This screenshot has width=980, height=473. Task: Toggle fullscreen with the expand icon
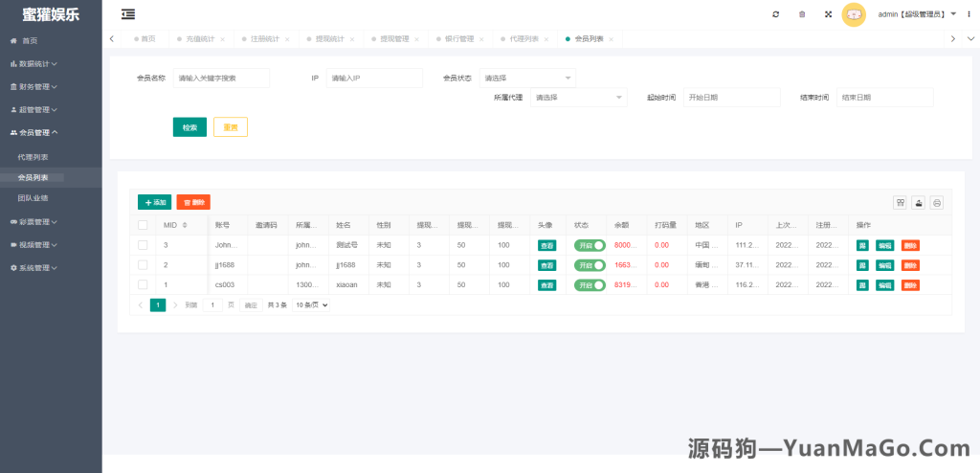(828, 13)
